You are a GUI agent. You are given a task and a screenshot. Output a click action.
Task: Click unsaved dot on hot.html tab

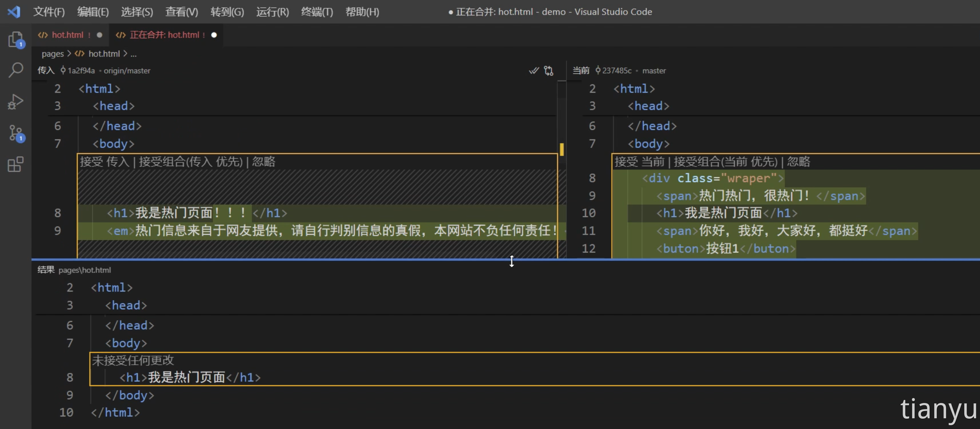pyautogui.click(x=100, y=35)
